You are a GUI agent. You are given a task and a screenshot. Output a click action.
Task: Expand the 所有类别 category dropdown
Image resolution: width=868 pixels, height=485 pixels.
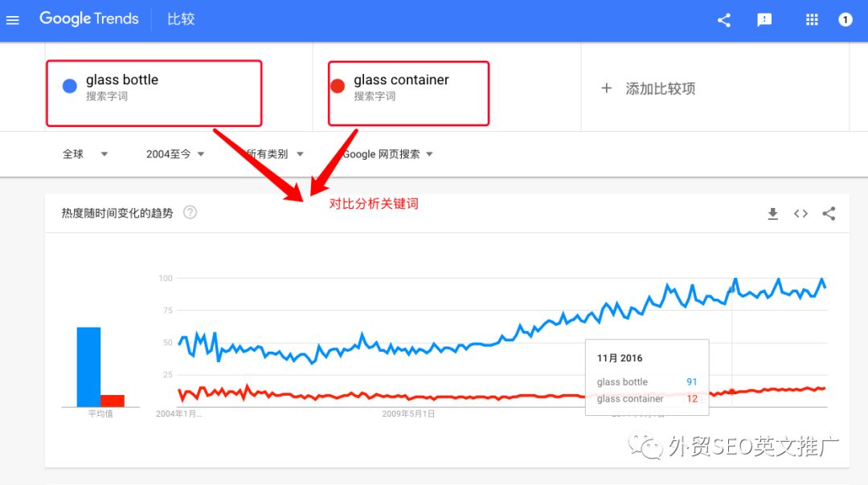275,154
